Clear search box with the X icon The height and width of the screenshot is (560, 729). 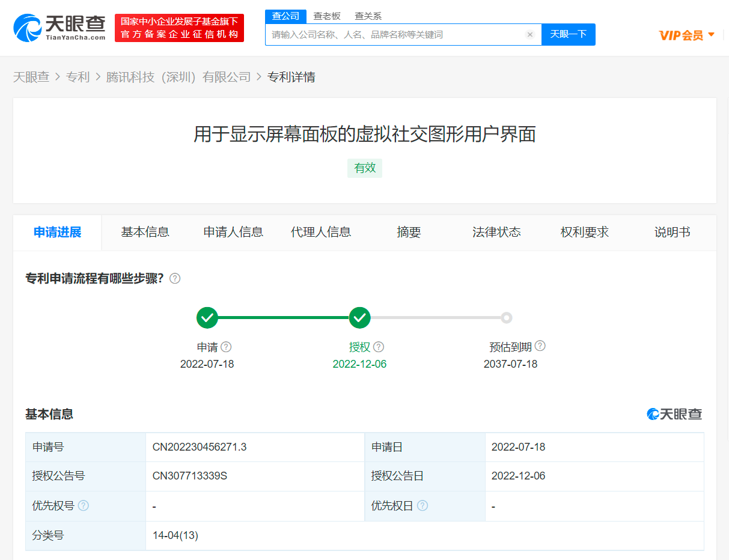(529, 35)
